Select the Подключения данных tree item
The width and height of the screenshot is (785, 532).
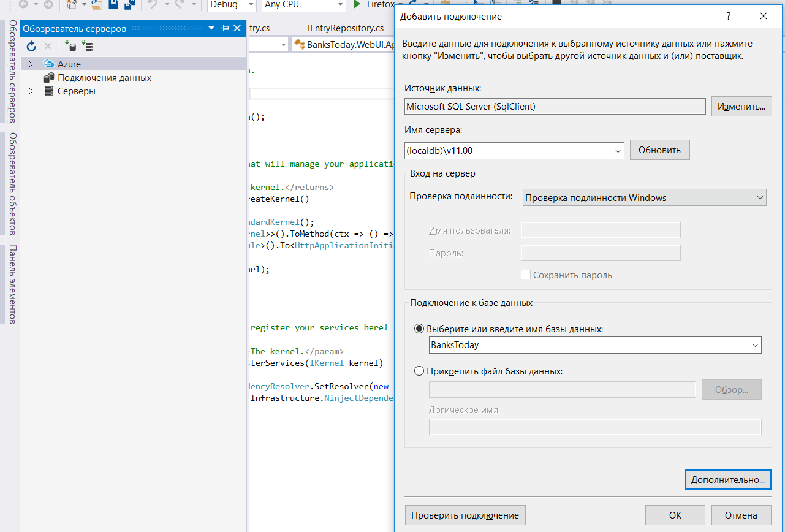(x=104, y=78)
